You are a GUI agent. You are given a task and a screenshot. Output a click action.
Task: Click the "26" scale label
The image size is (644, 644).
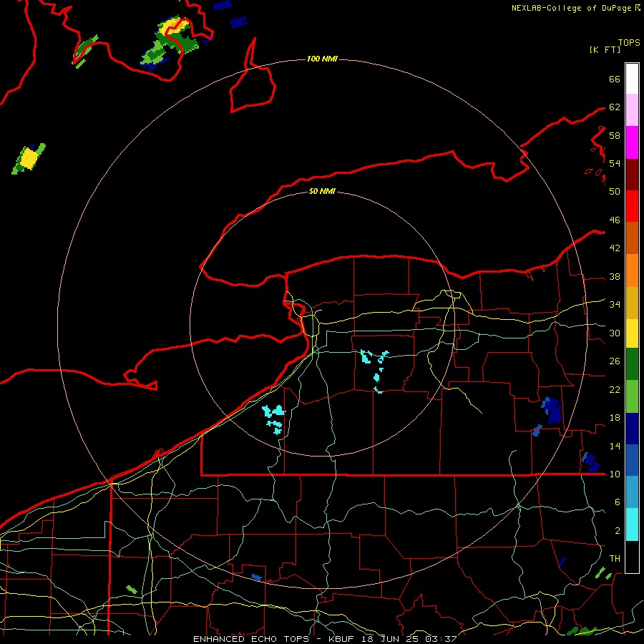click(x=615, y=361)
